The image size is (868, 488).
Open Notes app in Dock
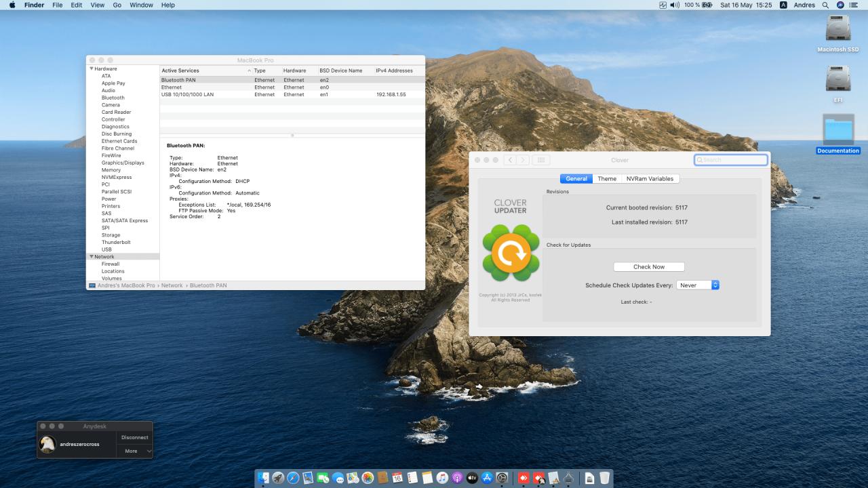pyautogui.click(x=427, y=478)
